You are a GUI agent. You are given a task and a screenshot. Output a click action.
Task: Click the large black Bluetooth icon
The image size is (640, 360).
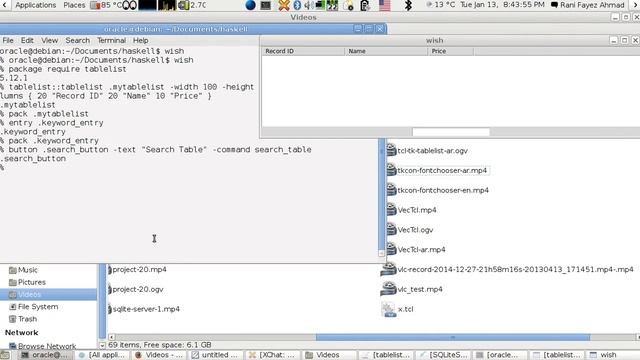click(408, 5)
